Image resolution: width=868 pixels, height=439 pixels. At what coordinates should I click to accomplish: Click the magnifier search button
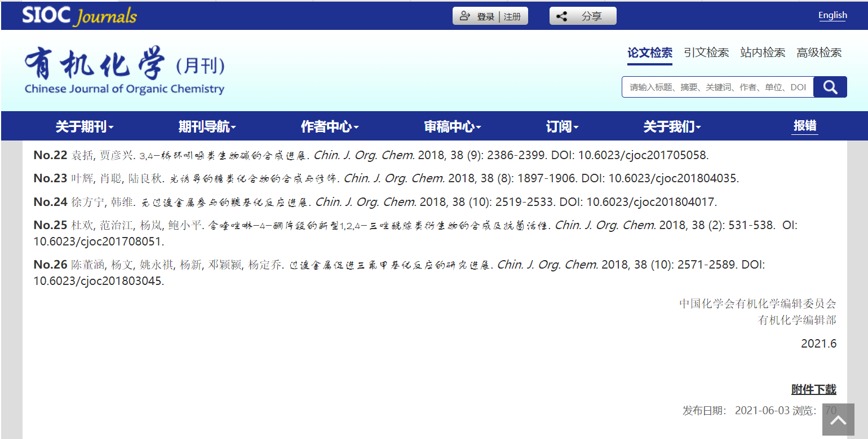[x=830, y=87]
